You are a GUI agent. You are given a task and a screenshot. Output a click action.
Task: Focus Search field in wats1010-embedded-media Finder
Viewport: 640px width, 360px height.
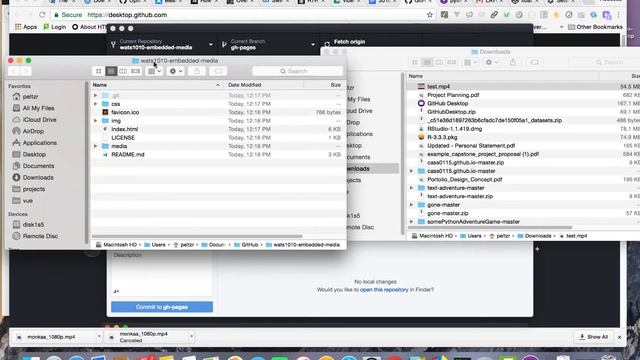point(298,71)
